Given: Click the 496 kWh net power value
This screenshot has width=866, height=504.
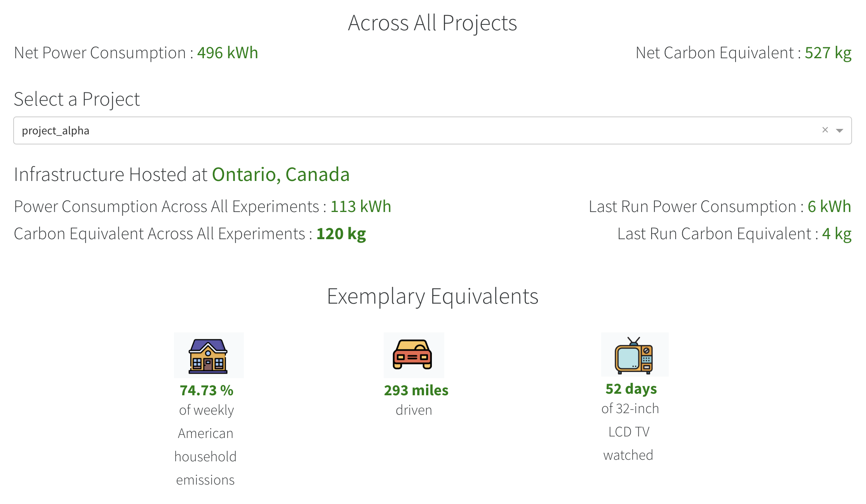Looking at the screenshot, I should coord(228,53).
